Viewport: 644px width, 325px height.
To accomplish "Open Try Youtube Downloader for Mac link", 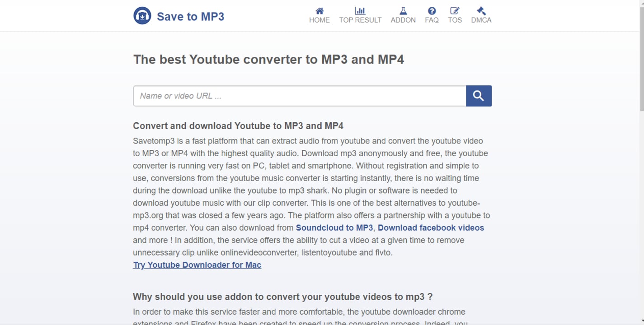I will point(197,265).
